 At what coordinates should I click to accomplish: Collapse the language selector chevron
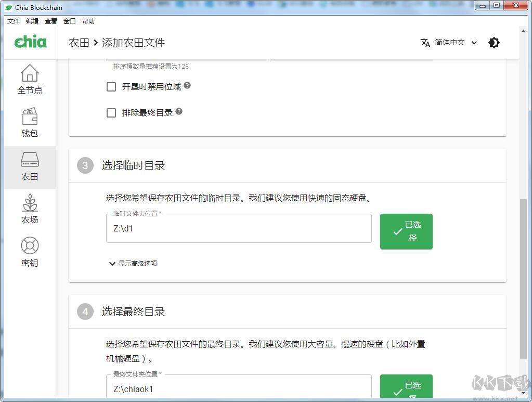474,43
